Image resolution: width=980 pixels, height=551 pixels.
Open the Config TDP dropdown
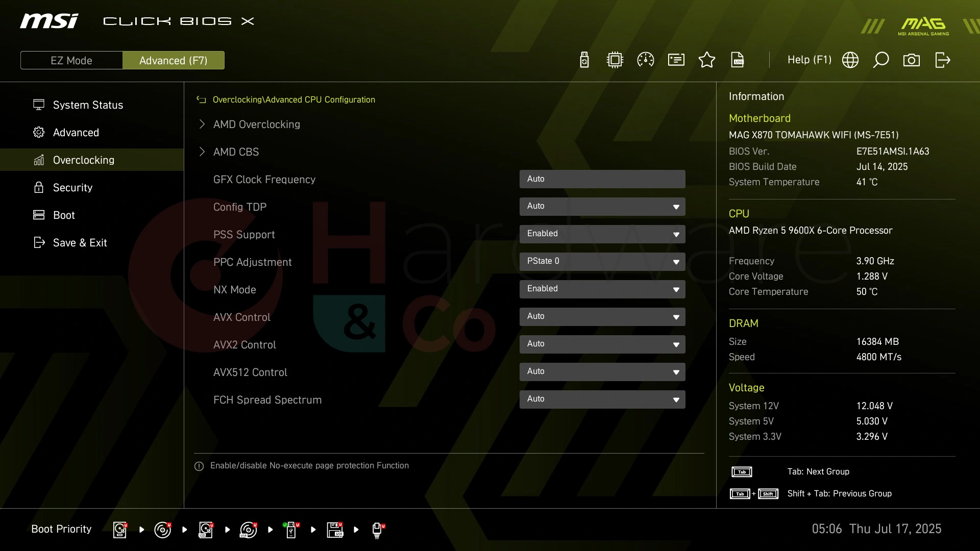(x=602, y=207)
